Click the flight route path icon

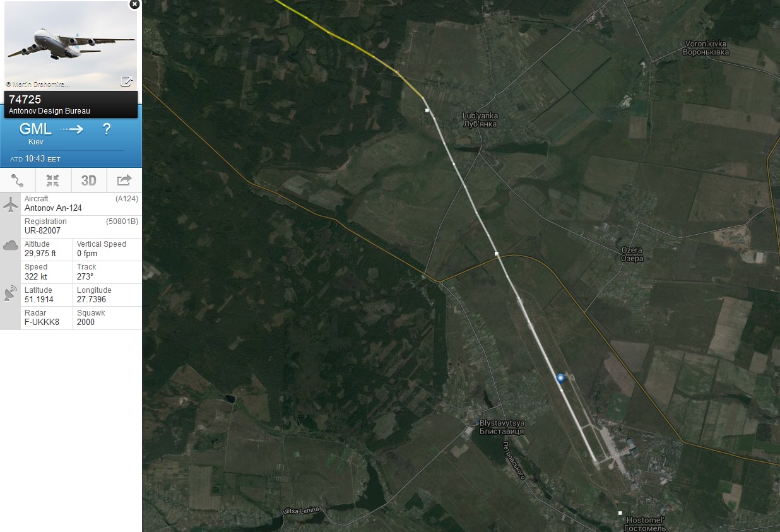(18, 180)
